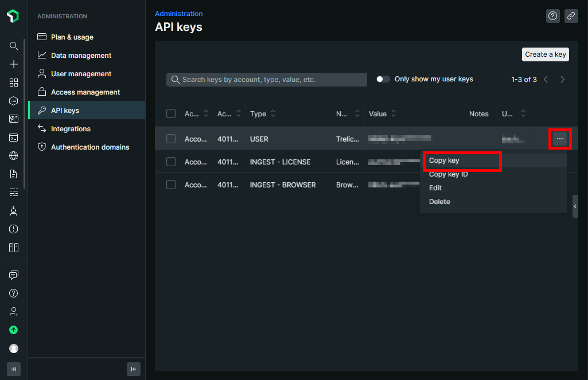This screenshot has height=380, width=588.
Task: Open the side panel edge chevron
Action: click(x=575, y=206)
